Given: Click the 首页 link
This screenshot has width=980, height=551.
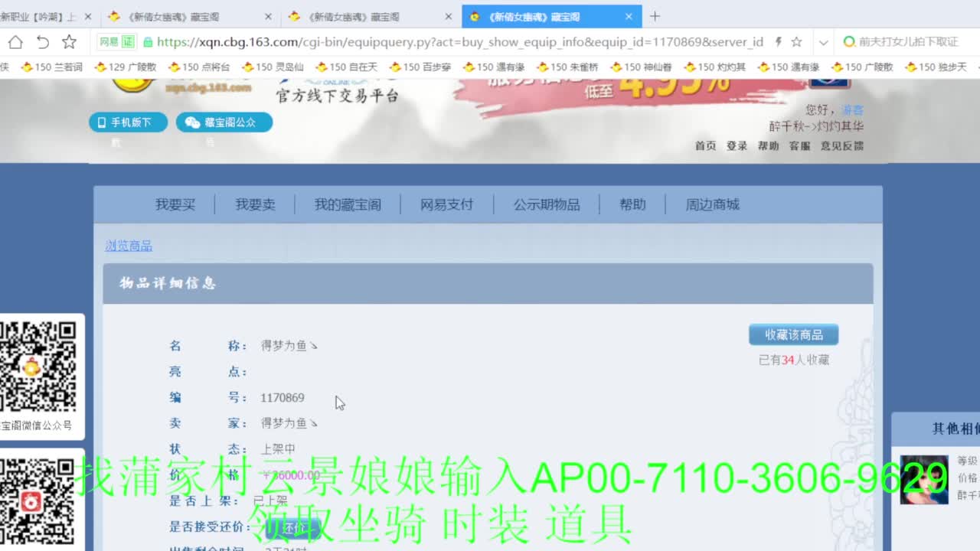Looking at the screenshot, I should click(x=705, y=145).
